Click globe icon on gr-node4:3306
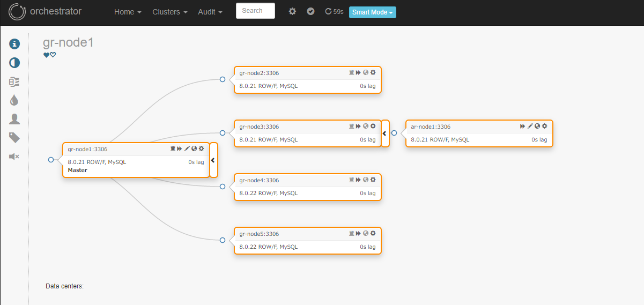 (x=366, y=180)
